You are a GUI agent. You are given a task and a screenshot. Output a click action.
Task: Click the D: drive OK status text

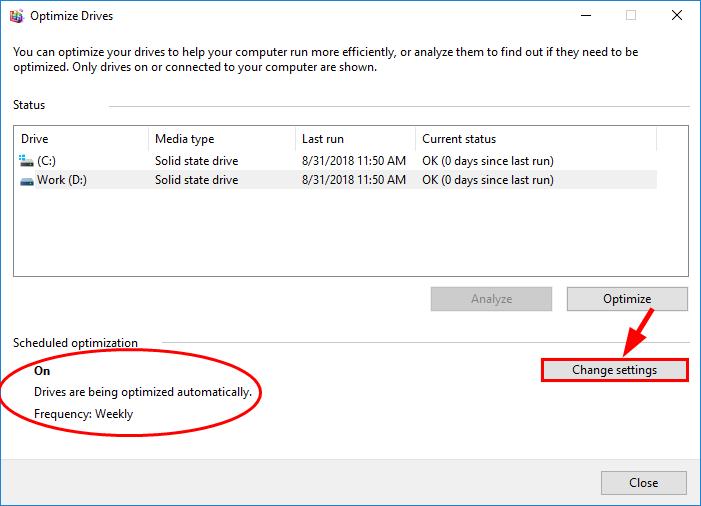(x=488, y=180)
